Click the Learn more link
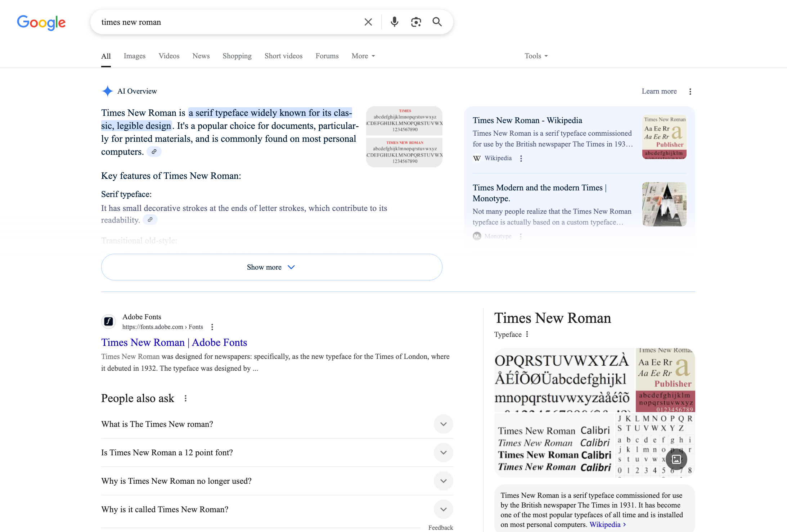The image size is (787, 532). (x=659, y=91)
